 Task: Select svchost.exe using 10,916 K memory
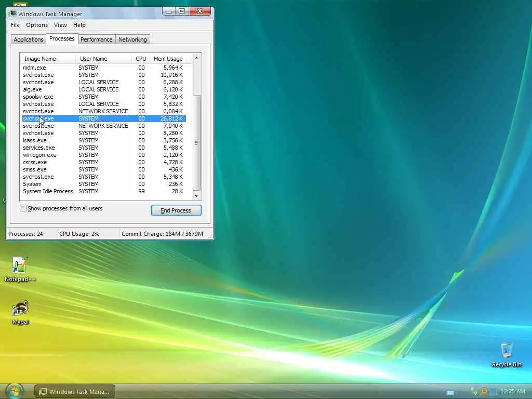(104, 75)
